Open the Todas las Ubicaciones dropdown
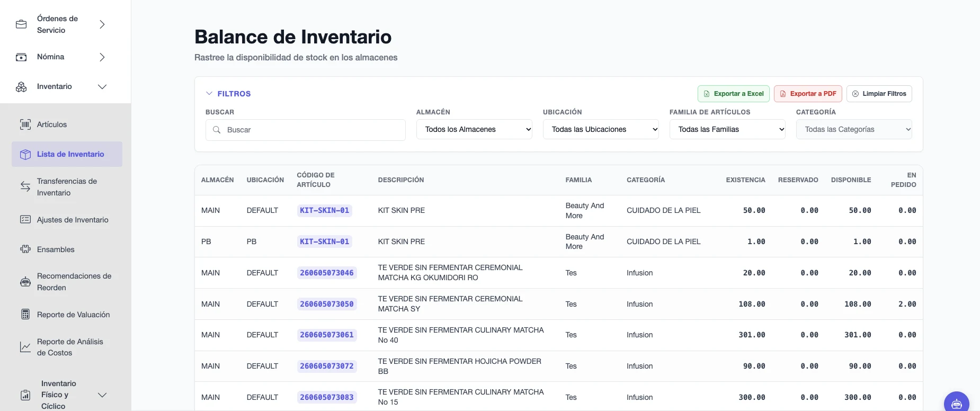Screen dimensions: 980x411 pos(601,129)
